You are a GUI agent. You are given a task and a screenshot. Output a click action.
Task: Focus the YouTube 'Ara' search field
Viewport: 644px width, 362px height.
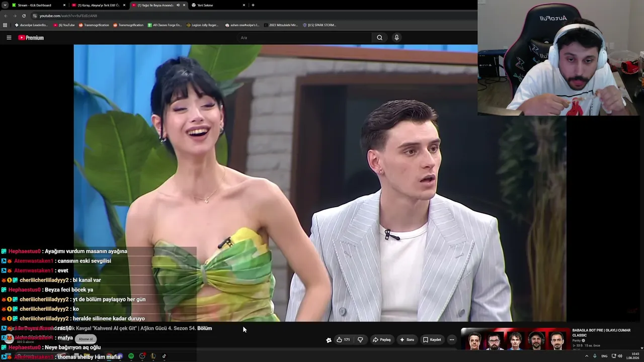[x=304, y=38]
